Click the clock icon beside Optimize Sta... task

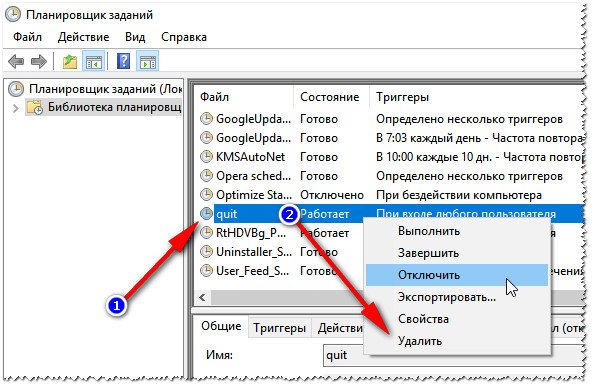tap(206, 195)
